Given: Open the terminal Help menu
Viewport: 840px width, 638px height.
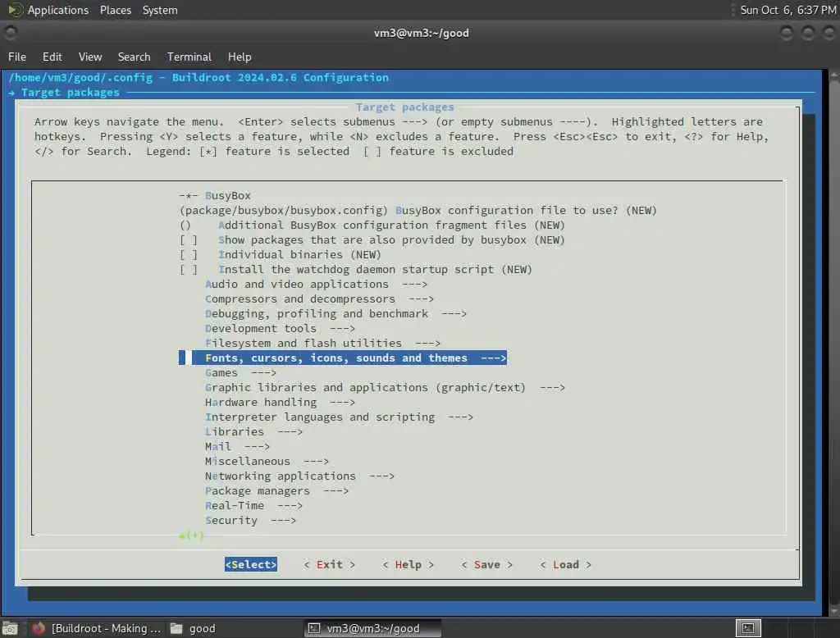Looking at the screenshot, I should pyautogui.click(x=240, y=57).
